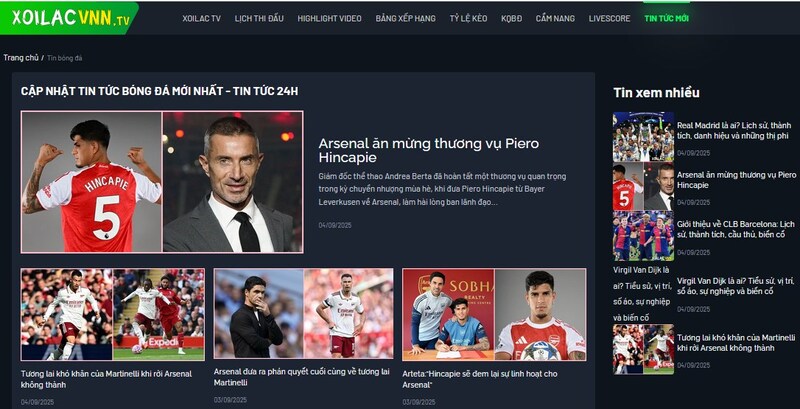Click Real Madrid là ai sidebar article
The width and height of the screenshot is (800, 409).
tap(734, 131)
